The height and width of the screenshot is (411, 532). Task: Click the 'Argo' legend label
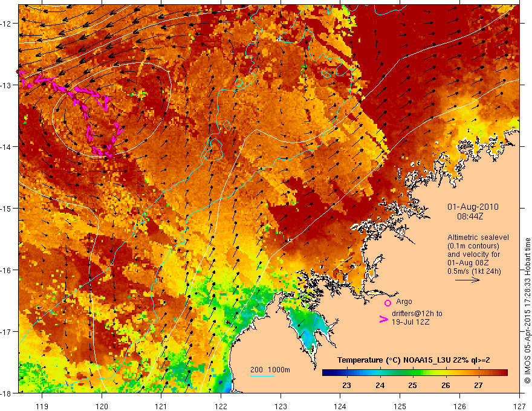(404, 302)
